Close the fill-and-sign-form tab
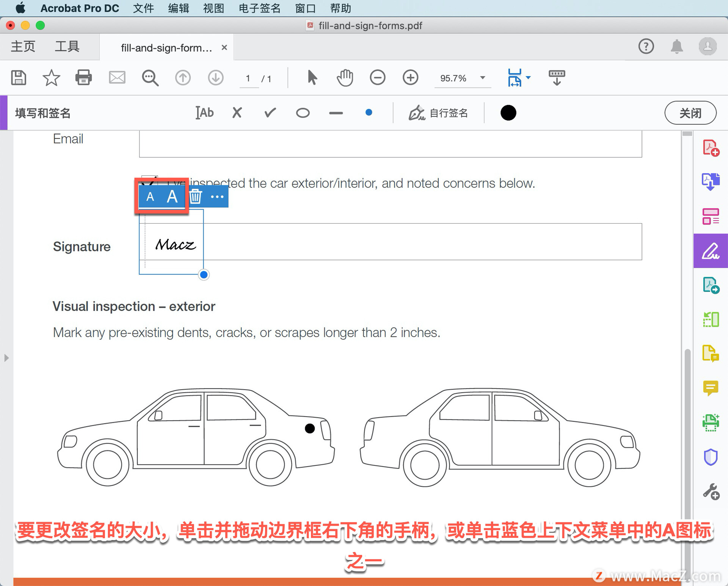This screenshot has height=586, width=728. 224,47
